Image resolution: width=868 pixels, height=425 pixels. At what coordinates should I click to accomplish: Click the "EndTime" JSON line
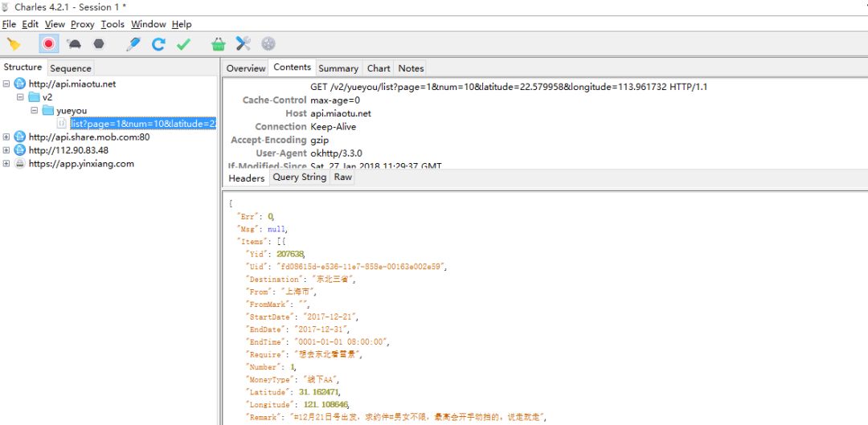(x=317, y=342)
